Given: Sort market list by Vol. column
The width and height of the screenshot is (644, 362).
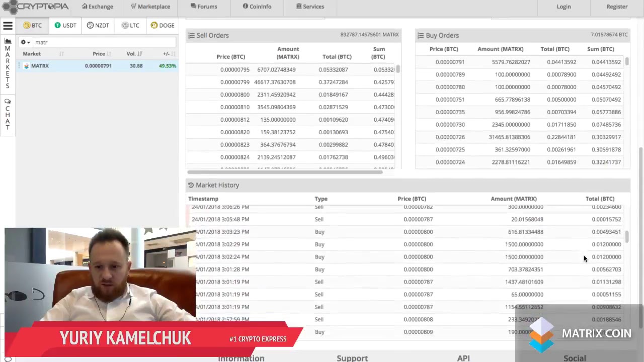Looking at the screenshot, I should (x=134, y=54).
